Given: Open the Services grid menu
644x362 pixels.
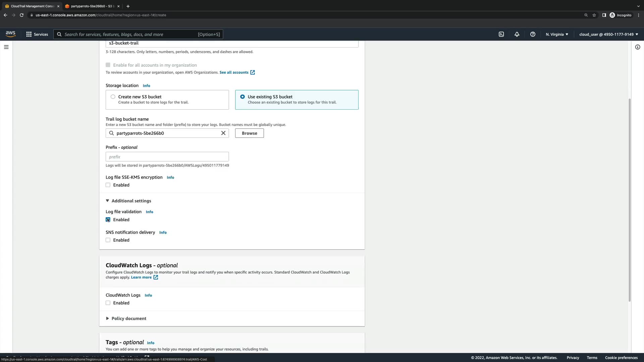Looking at the screenshot, I should 37,34.
